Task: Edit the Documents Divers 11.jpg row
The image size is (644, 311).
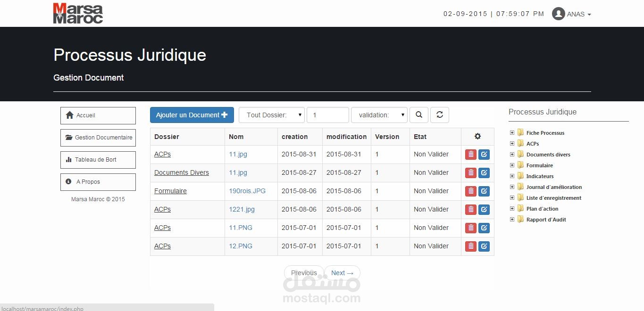Action: coord(484,173)
